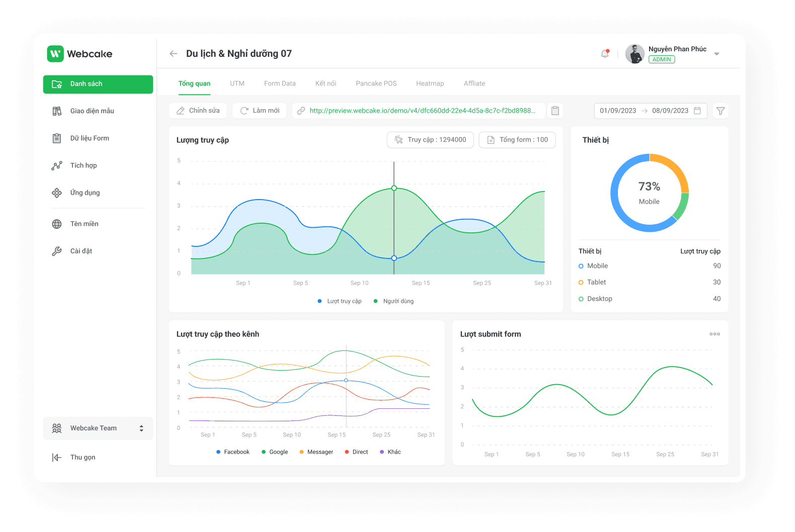Click the Tích hợp integration icon
This screenshot has width=795, height=532.
coord(57,165)
